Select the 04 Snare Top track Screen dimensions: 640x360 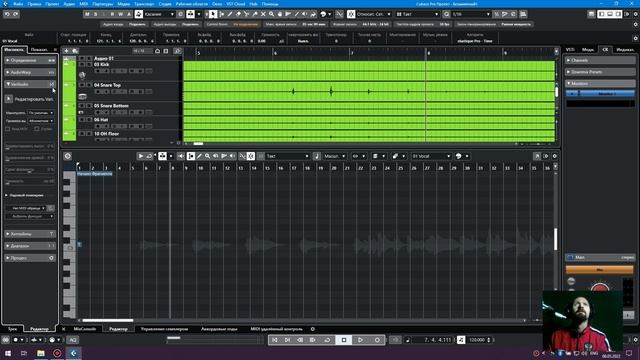tap(107, 85)
